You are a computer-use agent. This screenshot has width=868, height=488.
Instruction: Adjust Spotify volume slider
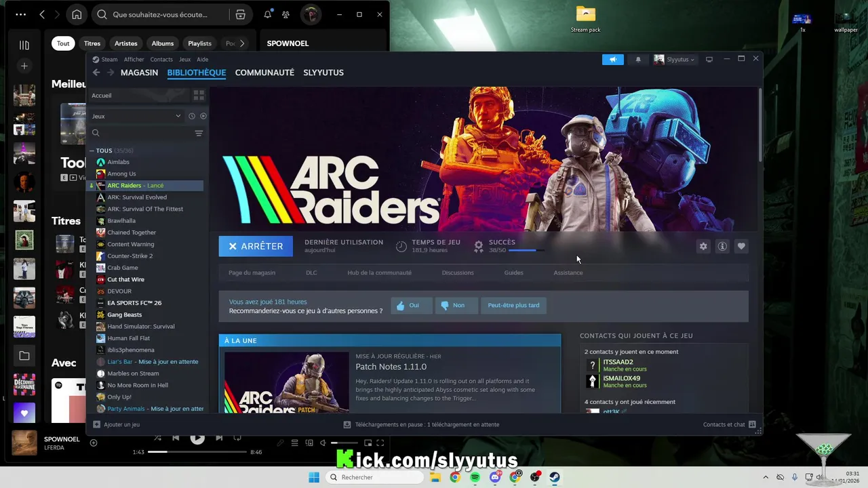(344, 443)
